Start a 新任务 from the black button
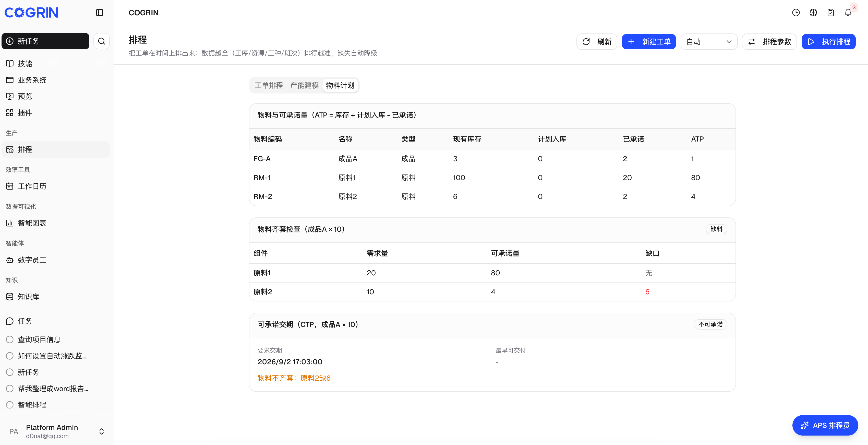868x445 pixels. point(45,41)
